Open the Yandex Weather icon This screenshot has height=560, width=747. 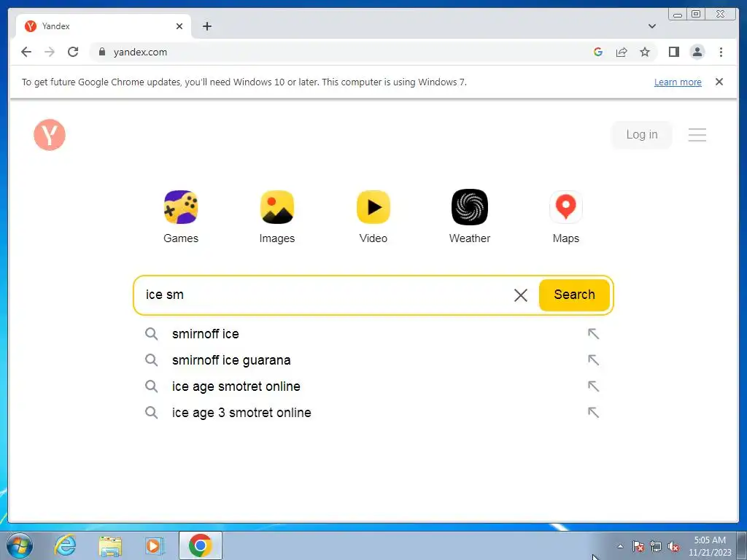470,207
